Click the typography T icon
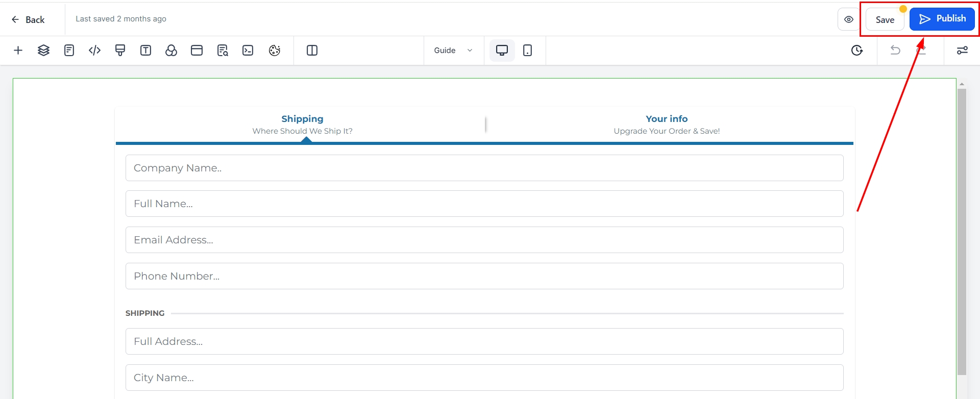The height and width of the screenshot is (399, 980). [145, 51]
